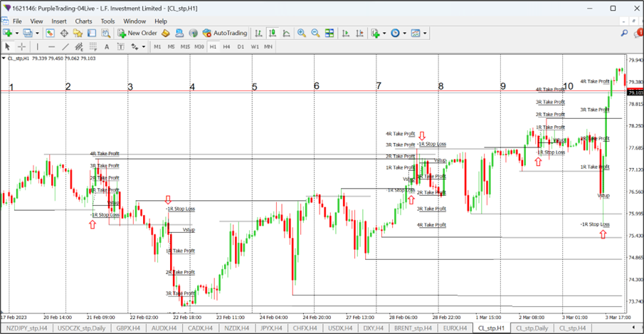Select the Vertical Line drawing tool
The image size is (644, 334).
pos(38,47)
